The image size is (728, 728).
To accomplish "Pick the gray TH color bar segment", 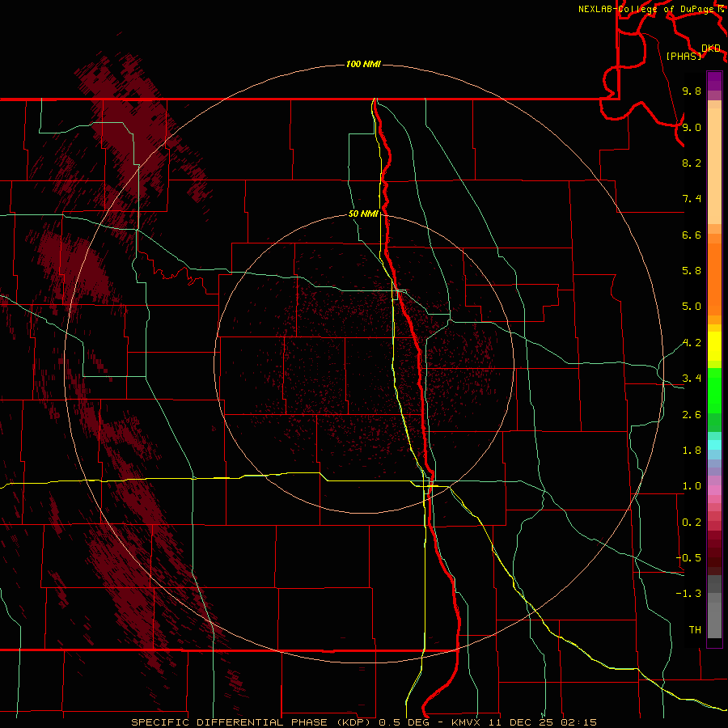I will 714,620.
